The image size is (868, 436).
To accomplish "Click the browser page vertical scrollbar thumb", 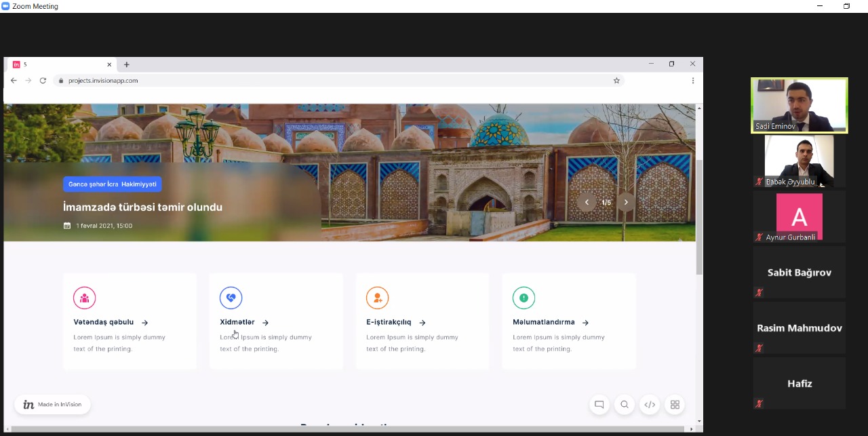I will (x=699, y=217).
